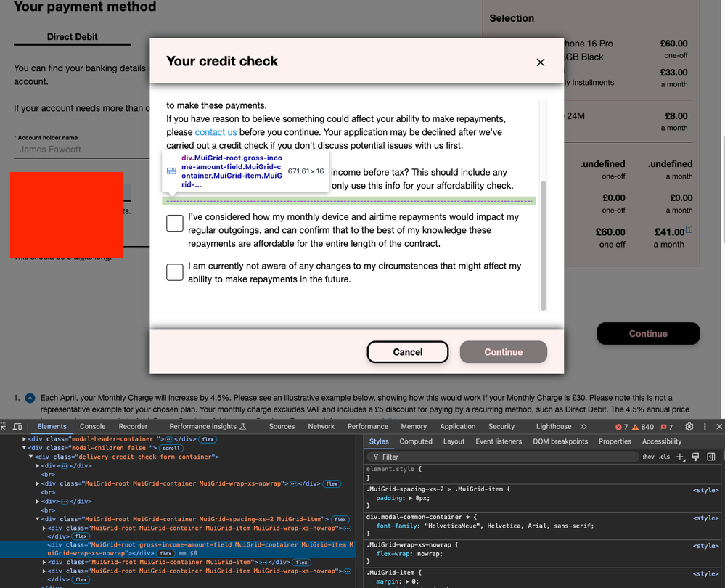Check the affordable repayments confirmation checkbox

[x=174, y=224]
